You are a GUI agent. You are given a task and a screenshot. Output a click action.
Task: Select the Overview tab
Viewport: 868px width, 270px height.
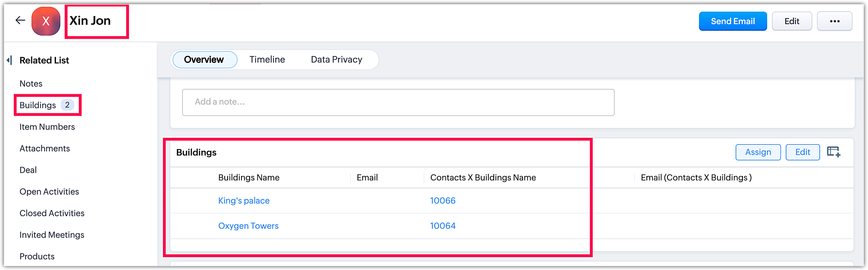[204, 59]
